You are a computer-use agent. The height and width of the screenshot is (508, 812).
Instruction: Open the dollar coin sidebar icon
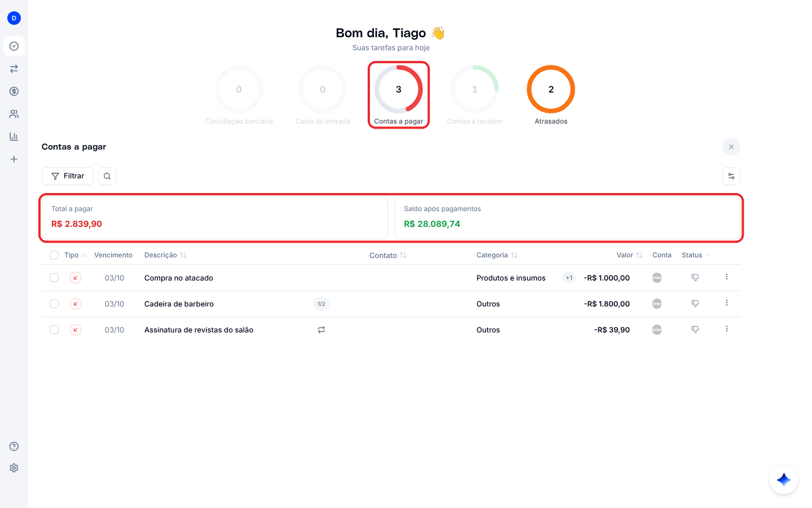(x=14, y=91)
